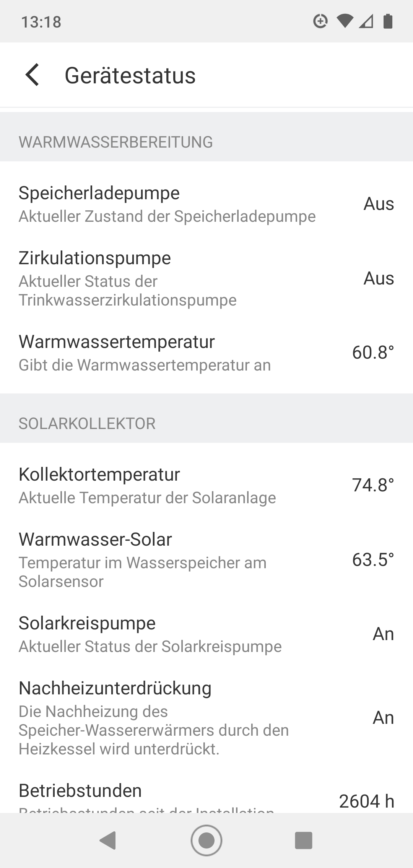Tap the battery icon in status bar
413x868 pixels.
388,21
